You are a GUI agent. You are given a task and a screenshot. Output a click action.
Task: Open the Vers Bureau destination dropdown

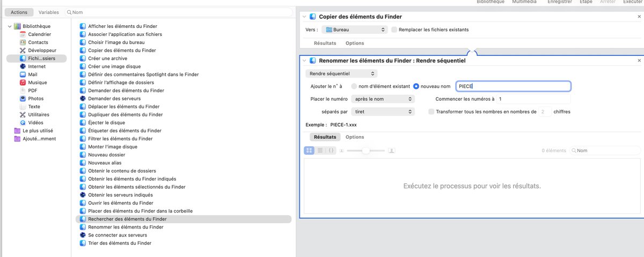pos(354,30)
